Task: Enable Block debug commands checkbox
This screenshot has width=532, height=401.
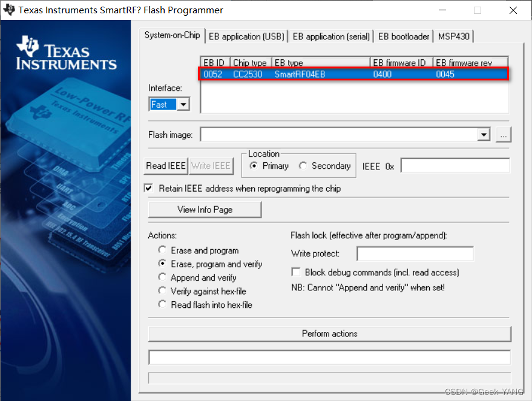Action: pos(296,272)
